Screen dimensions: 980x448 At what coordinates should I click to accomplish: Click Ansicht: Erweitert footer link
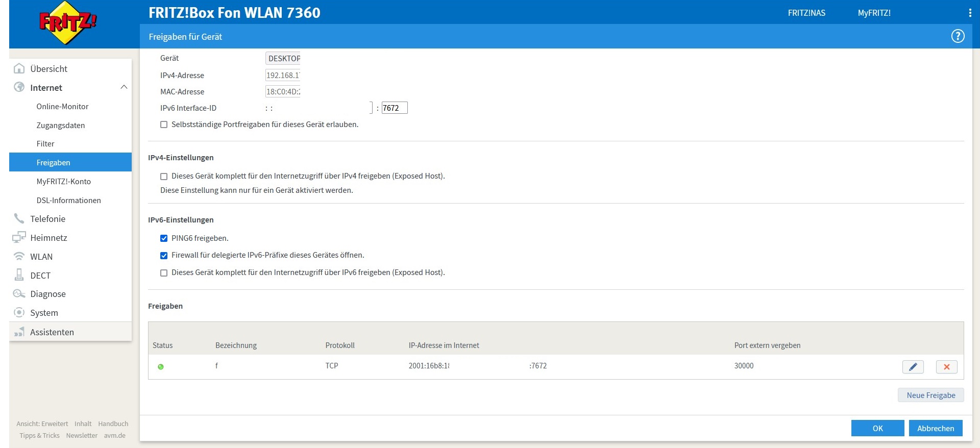42,424
